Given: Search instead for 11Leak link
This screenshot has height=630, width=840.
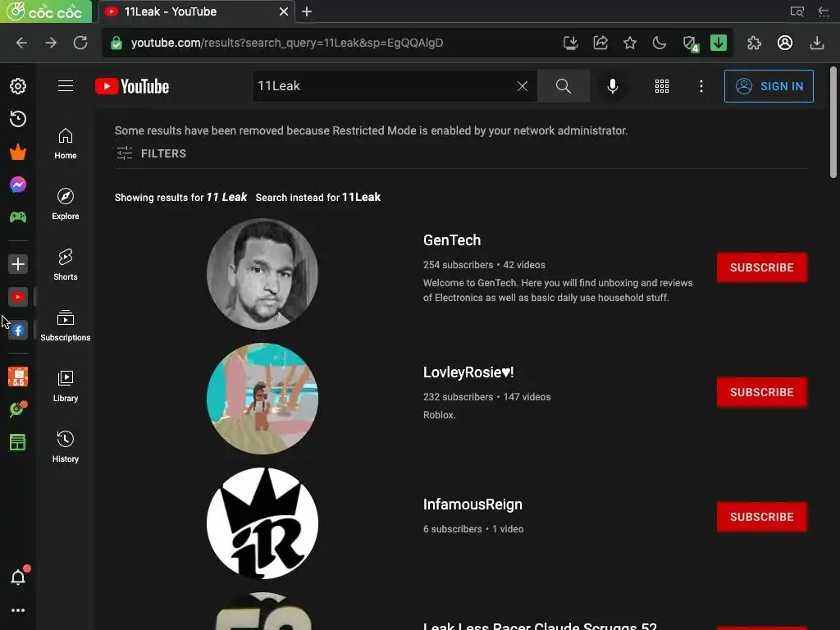Looking at the screenshot, I should (361, 197).
